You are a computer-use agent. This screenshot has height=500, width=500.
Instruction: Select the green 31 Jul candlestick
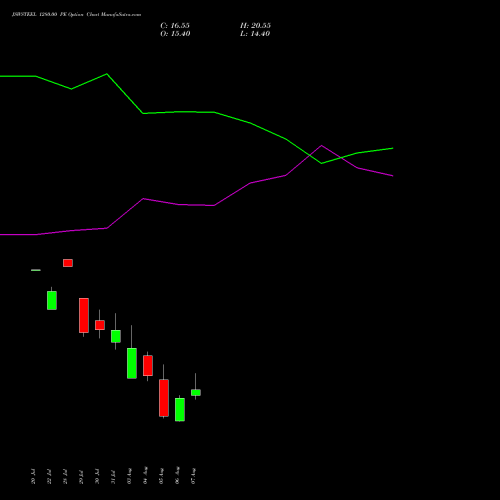coord(116,336)
